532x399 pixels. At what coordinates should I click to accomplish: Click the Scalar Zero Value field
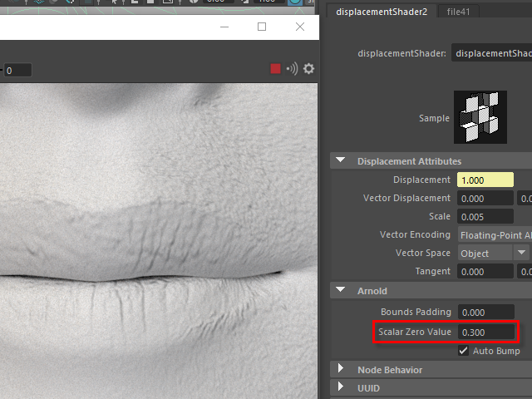click(485, 332)
